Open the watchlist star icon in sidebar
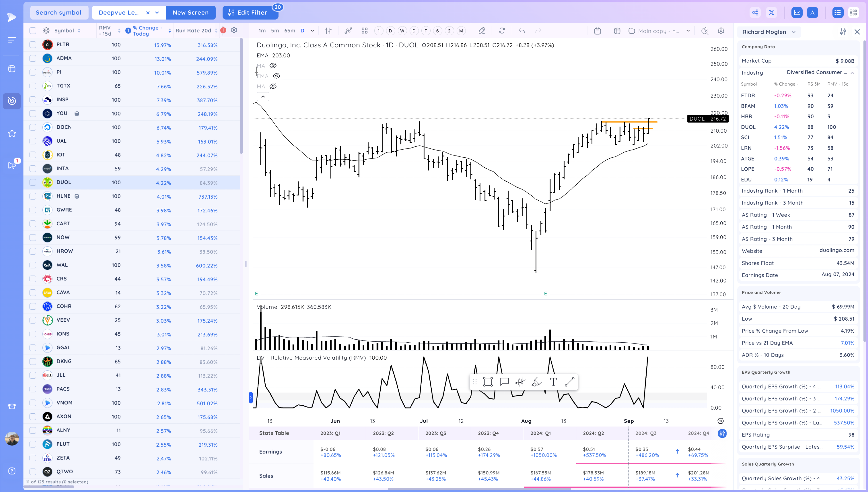This screenshot has width=868, height=492. point(12,134)
